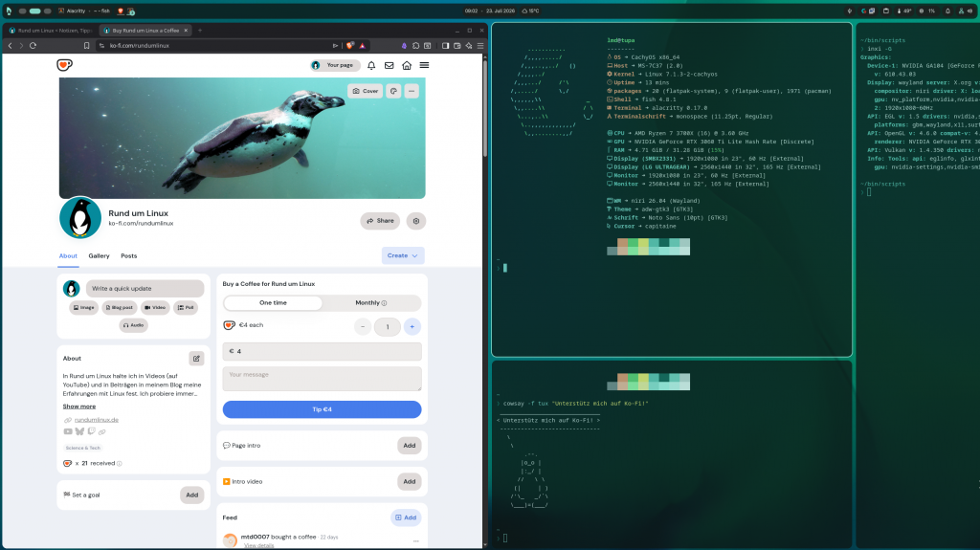Click the Share button
Image resolution: width=980 pixels, height=550 pixels.
point(380,221)
